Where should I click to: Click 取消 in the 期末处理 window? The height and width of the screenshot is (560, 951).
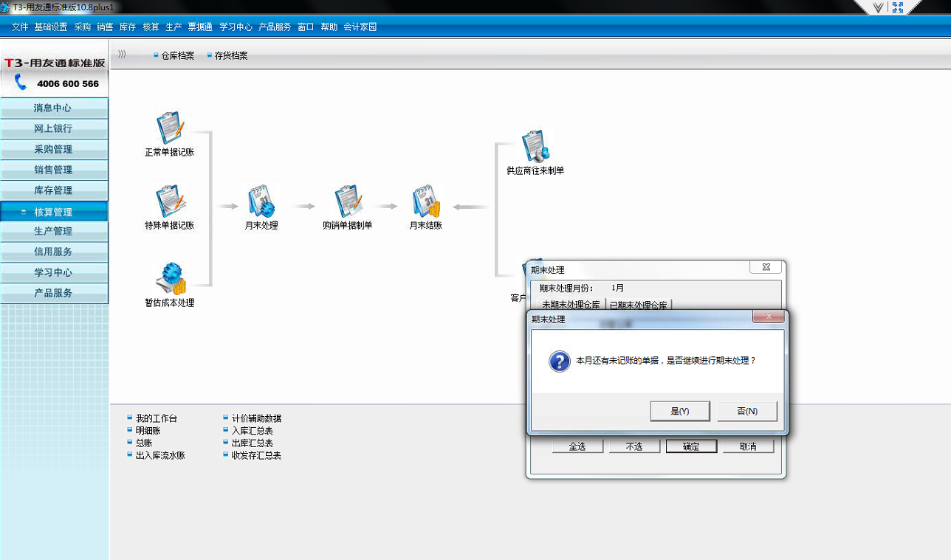[748, 446]
